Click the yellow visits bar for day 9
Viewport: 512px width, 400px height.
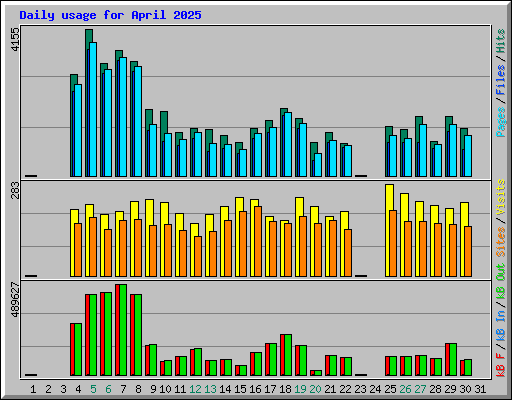[149, 212]
